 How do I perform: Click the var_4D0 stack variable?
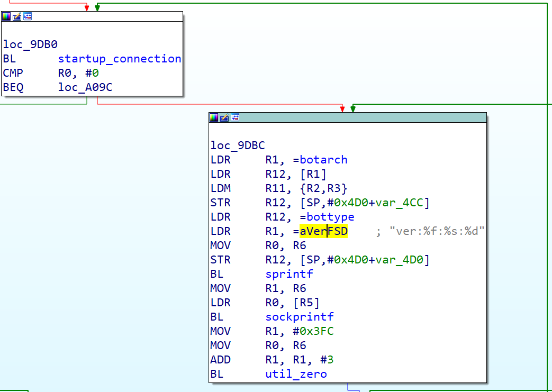pos(399,260)
